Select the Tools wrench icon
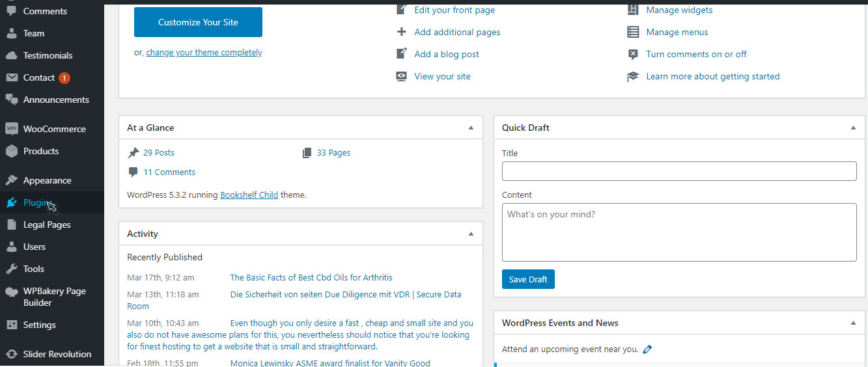The width and height of the screenshot is (868, 367). click(x=12, y=269)
